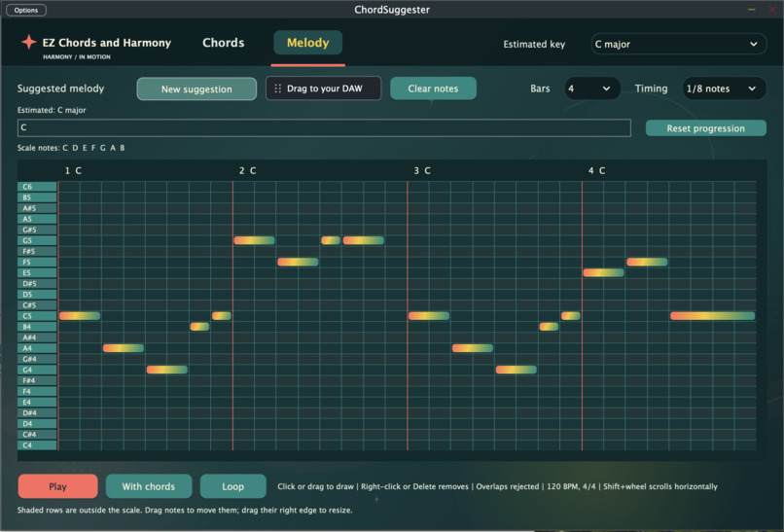Select the E5 note in bar 4
This screenshot has height=532, width=784.
coord(603,273)
